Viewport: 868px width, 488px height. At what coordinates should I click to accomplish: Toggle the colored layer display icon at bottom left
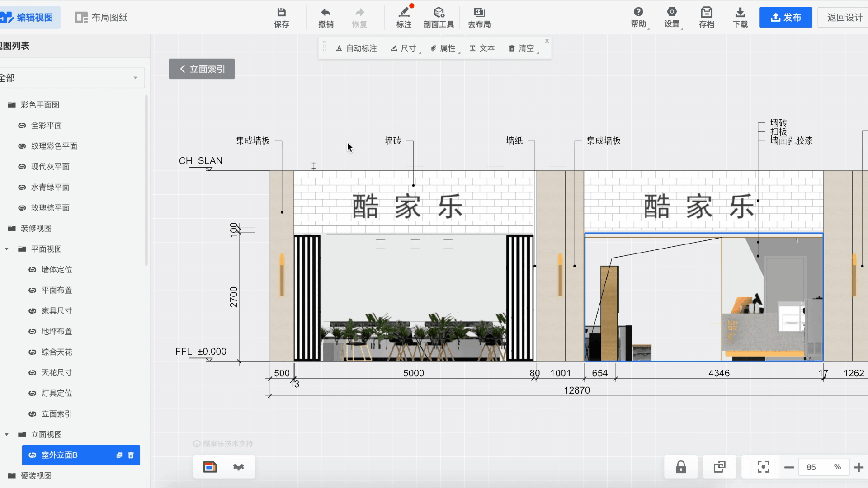(210, 467)
